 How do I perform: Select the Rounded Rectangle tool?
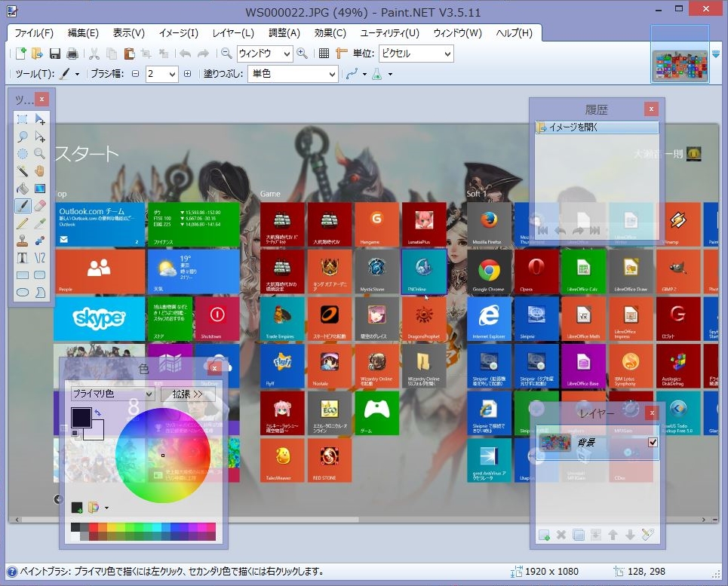(x=40, y=275)
